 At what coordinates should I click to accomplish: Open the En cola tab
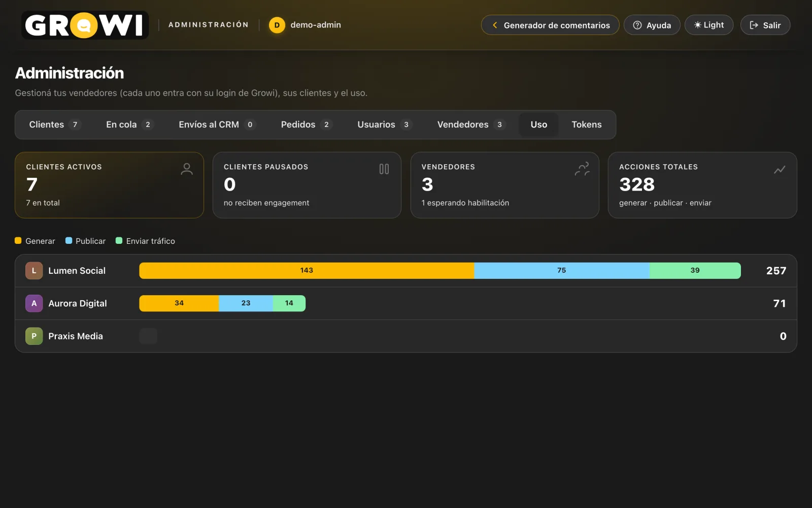click(x=129, y=124)
